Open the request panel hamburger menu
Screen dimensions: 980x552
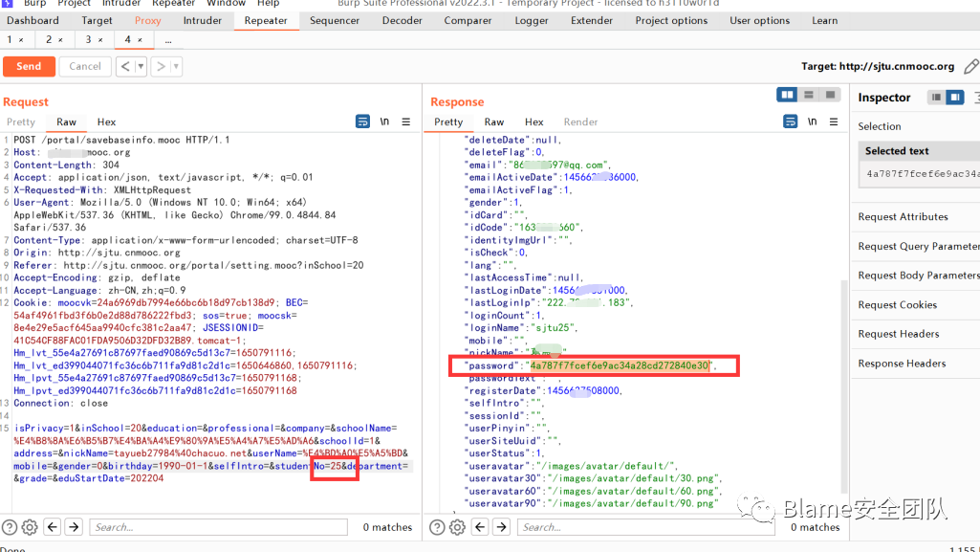click(406, 121)
